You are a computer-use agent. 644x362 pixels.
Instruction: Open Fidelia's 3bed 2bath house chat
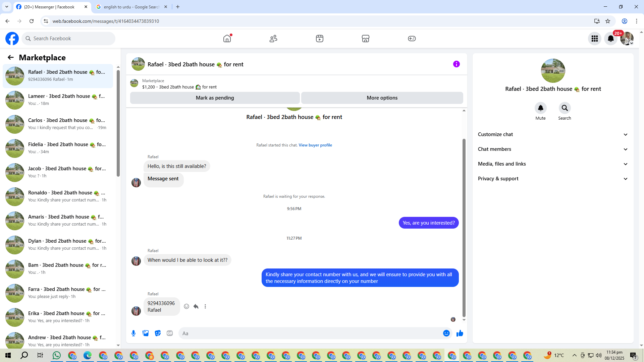pos(58,148)
